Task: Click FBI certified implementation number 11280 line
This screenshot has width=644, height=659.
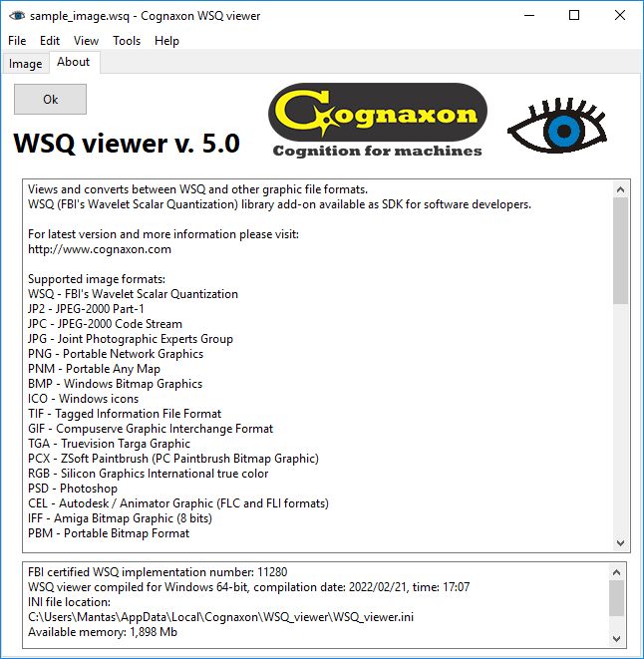Action: pyautogui.click(x=158, y=572)
